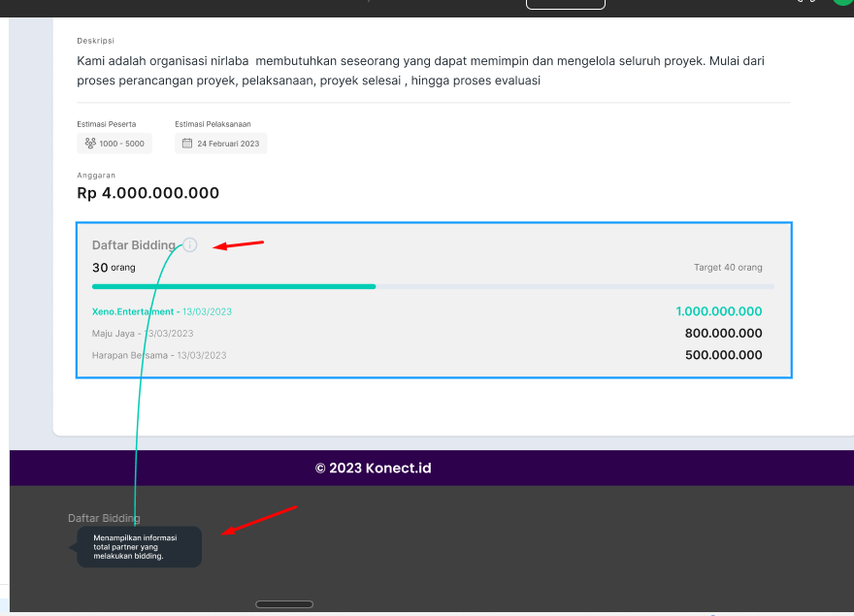Click the 500.000.000 bid amount
This screenshot has width=854, height=616.
coord(723,355)
